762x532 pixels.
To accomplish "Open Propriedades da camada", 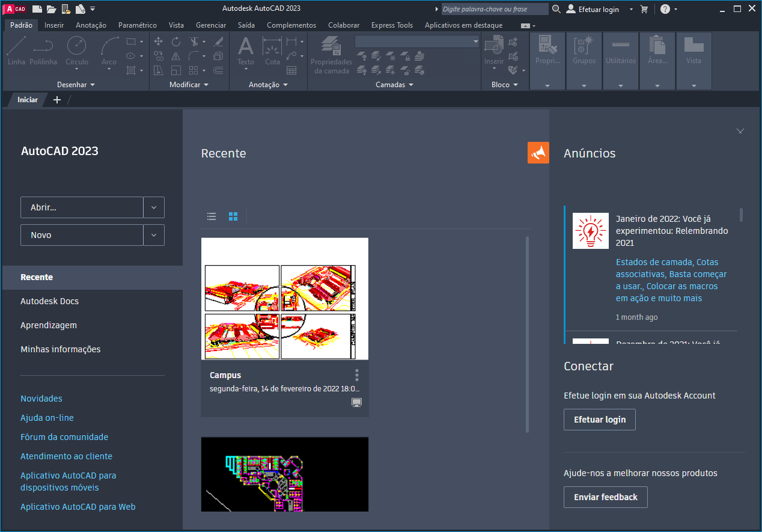I will coord(331,54).
